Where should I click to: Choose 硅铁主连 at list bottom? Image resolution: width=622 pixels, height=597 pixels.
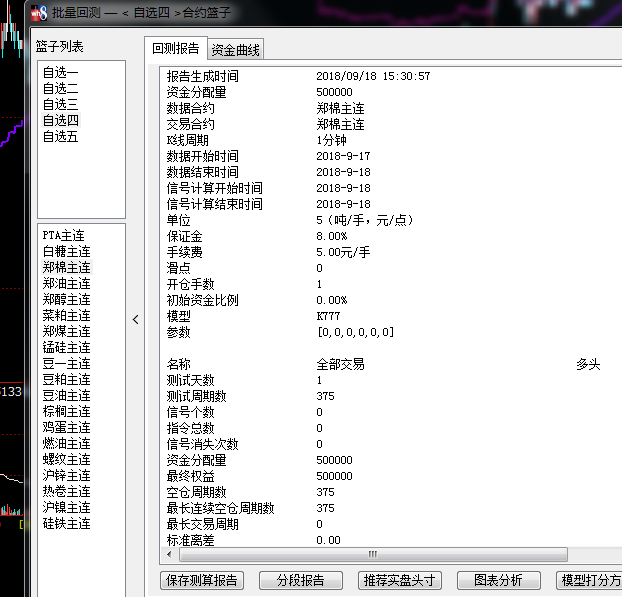tap(66, 523)
